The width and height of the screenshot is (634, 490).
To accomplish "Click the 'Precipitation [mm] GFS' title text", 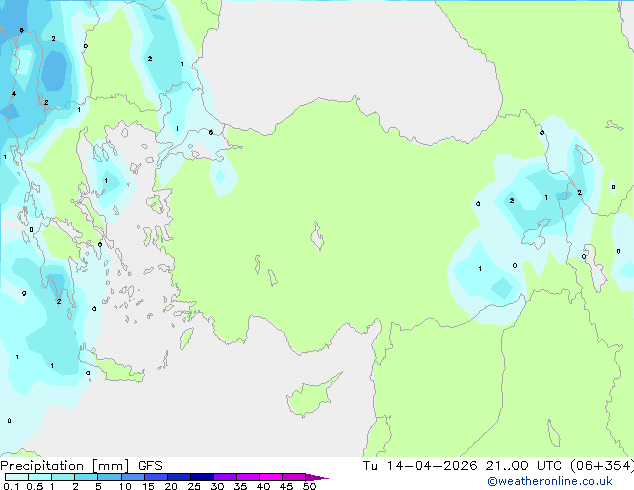I will pos(81,466).
